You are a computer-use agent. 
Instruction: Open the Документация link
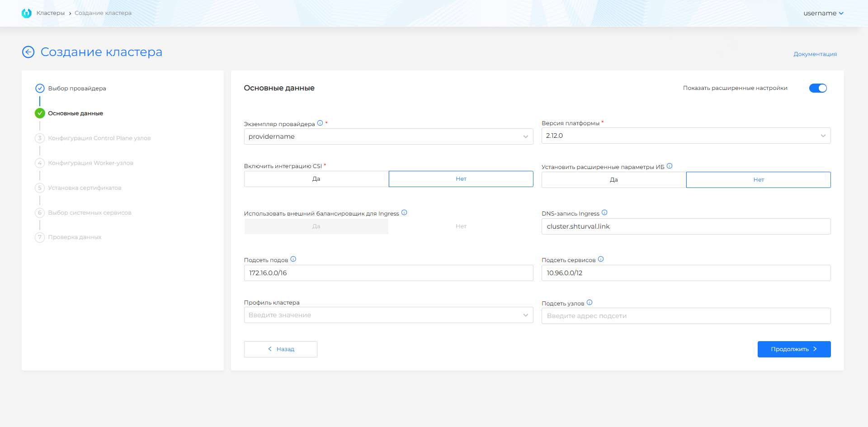coord(815,54)
